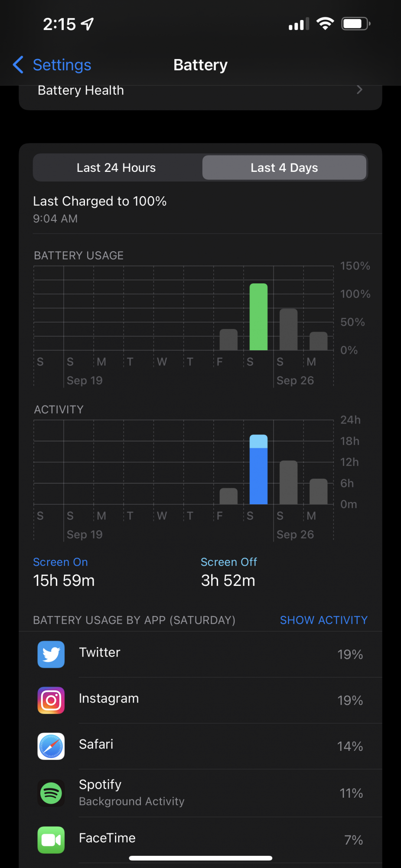Tap the Twitter 19% usage row
The image size is (401, 868).
click(x=200, y=654)
